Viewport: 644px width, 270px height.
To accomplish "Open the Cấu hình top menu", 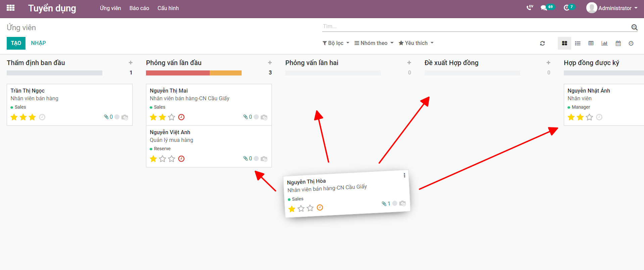I will [x=168, y=8].
